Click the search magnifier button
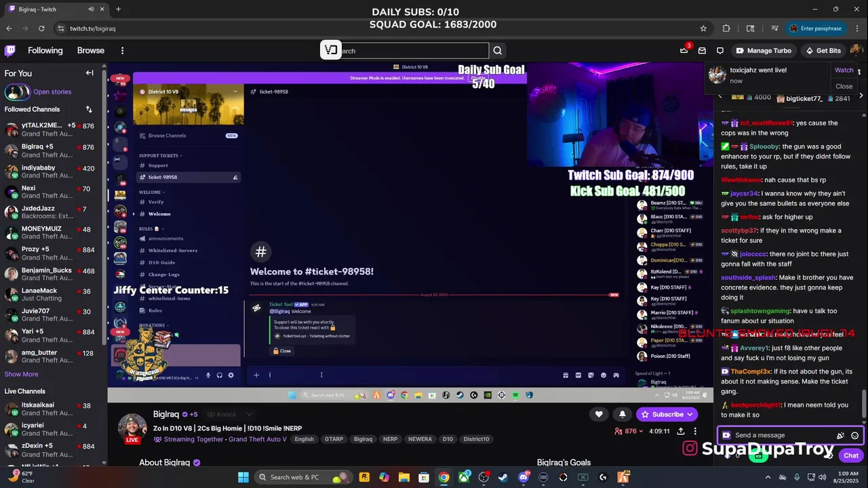 (498, 50)
